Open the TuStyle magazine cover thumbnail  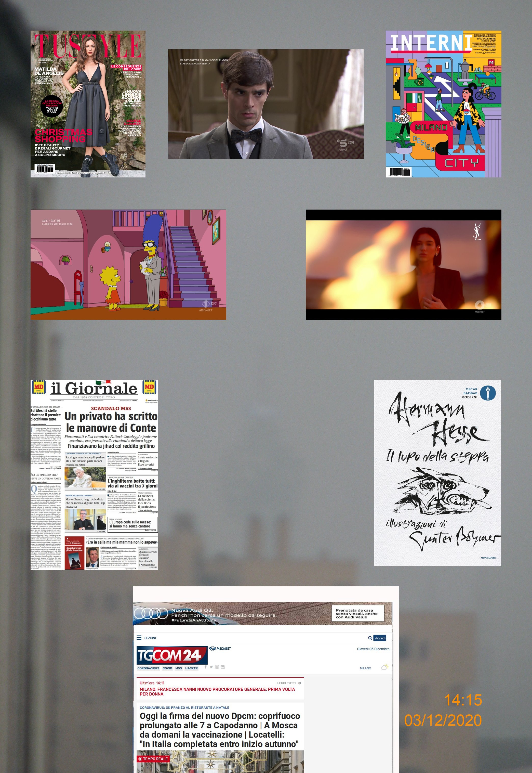88,104
